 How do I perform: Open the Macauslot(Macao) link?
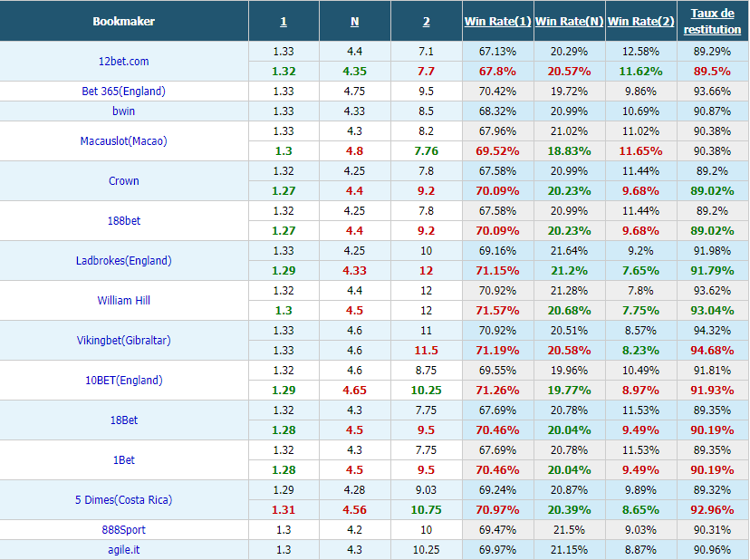coord(124,141)
